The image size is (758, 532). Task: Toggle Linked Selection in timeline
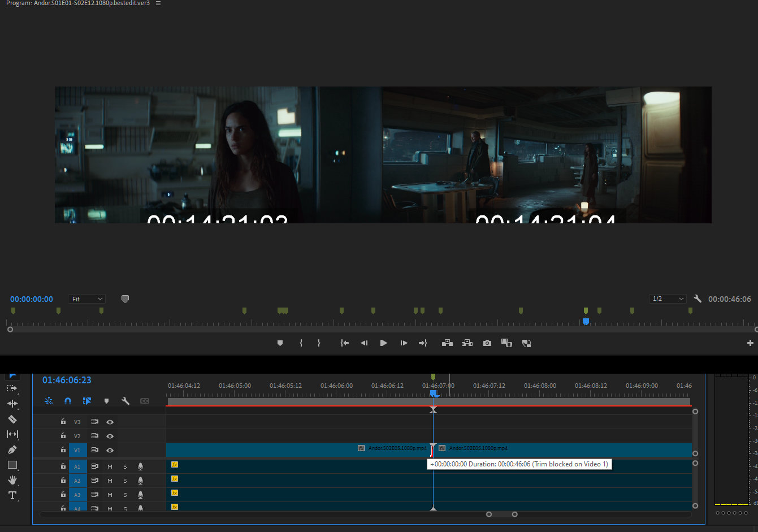87,401
